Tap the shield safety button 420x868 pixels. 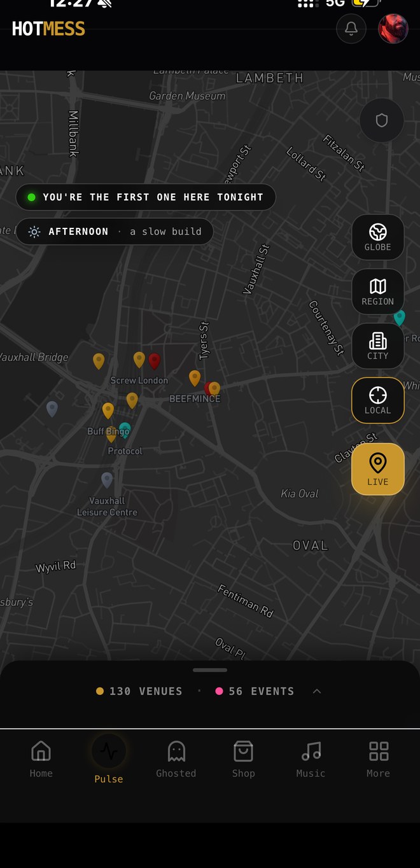382,120
